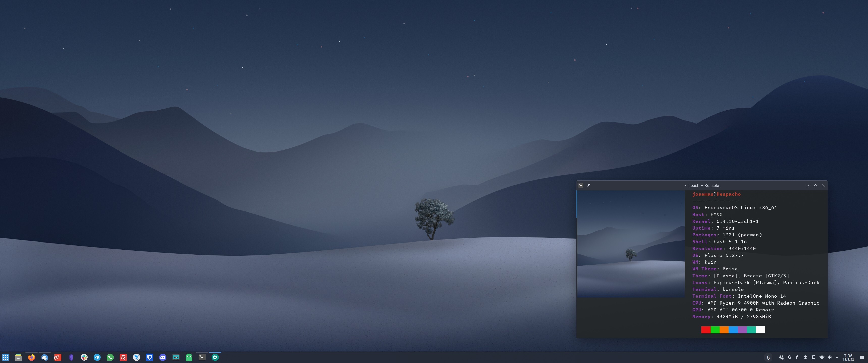The width and height of the screenshot is (868, 363).
Task: Open the shield tray icon
Action: pos(790,358)
